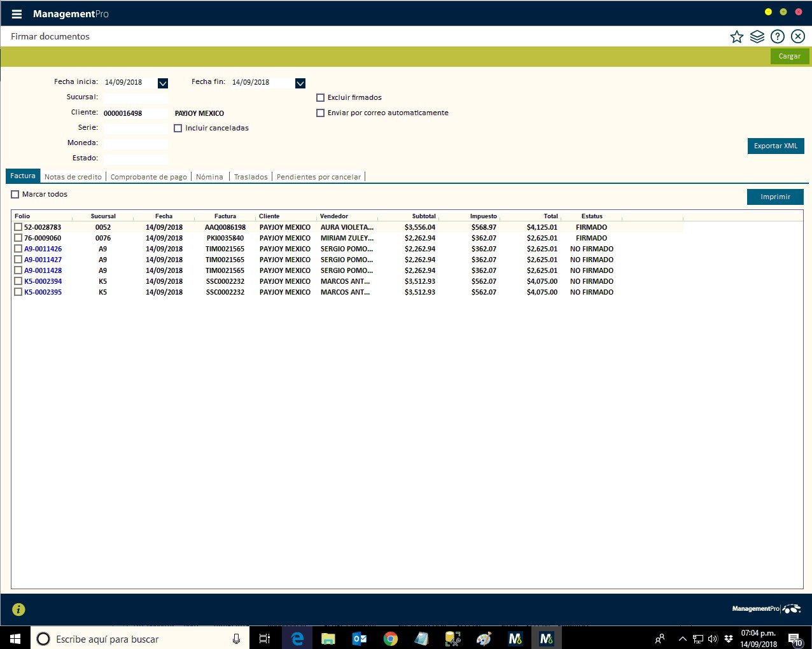Check the Marcar todos box
The image size is (812, 649).
click(x=15, y=194)
